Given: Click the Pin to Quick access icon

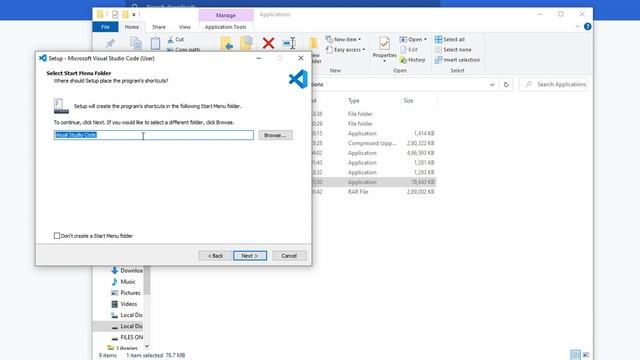Looking at the screenshot, I should pyautogui.click(x=110, y=43).
